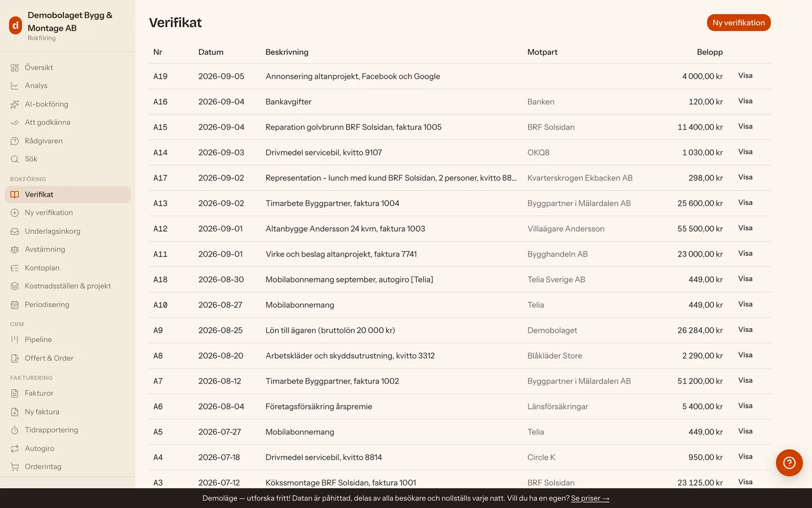The width and height of the screenshot is (812, 508).
Task: Click the Verifikat book icon
Action: tap(15, 195)
